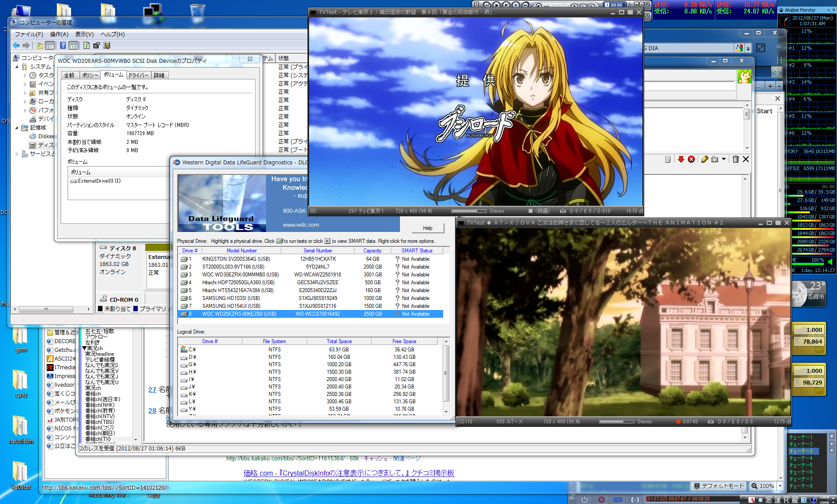
Task: Click the pencil edit icon
Action: pos(704,159)
